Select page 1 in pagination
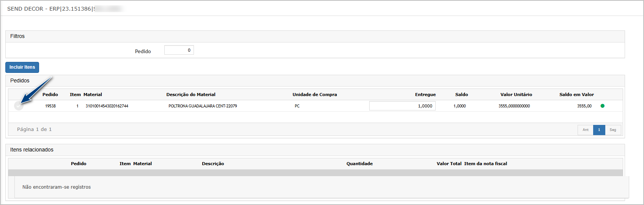Viewport: 644px width, 205px height. 599,130
